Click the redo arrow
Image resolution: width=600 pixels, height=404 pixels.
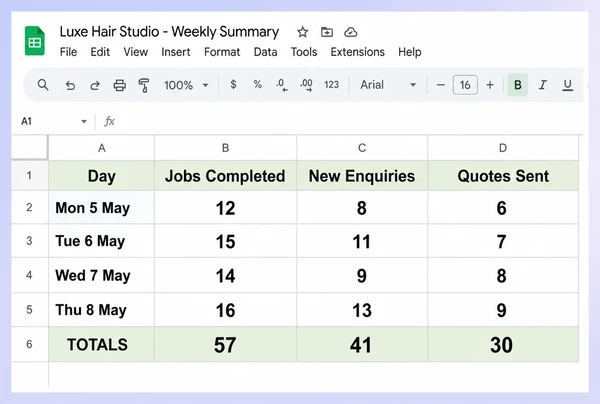point(95,85)
